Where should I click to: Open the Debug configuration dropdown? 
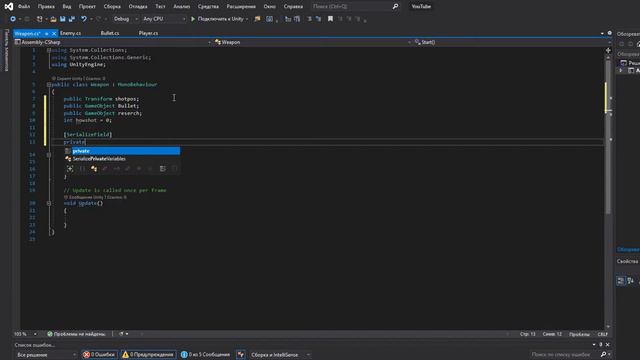click(125, 19)
